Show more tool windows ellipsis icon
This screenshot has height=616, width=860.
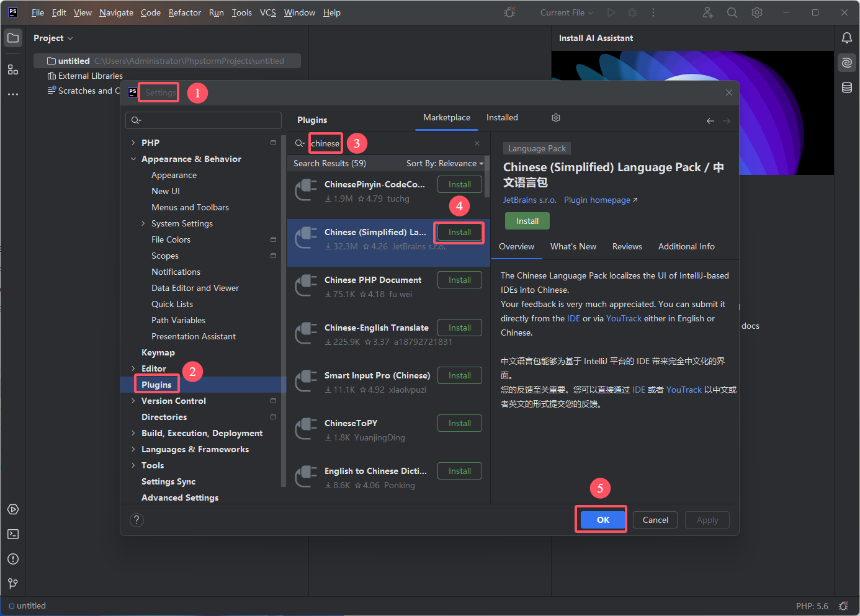coord(13,94)
